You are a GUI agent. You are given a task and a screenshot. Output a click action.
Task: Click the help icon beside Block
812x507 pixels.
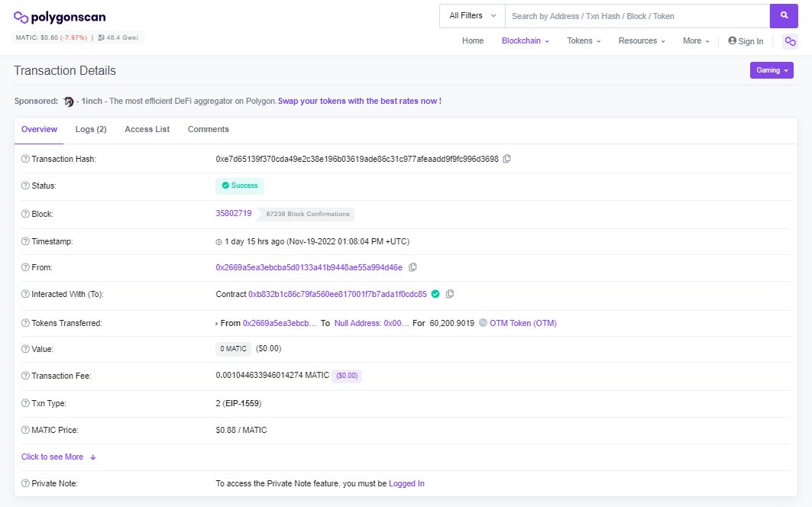click(25, 214)
